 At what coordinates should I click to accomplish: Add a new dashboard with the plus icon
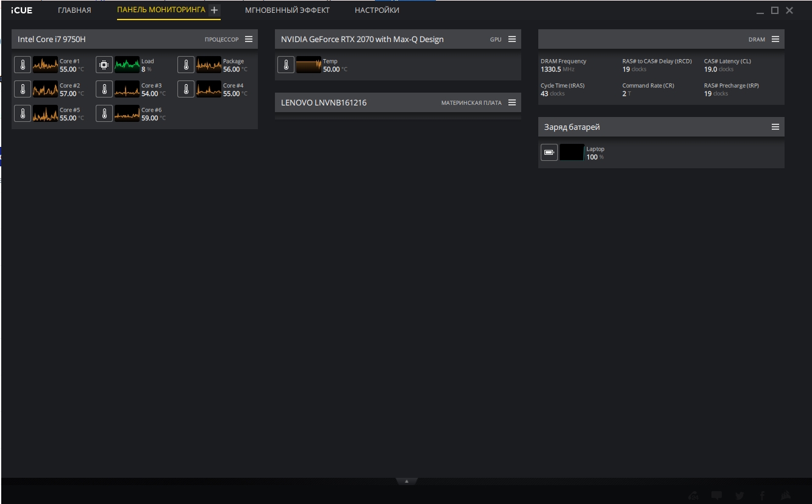pyautogui.click(x=214, y=10)
